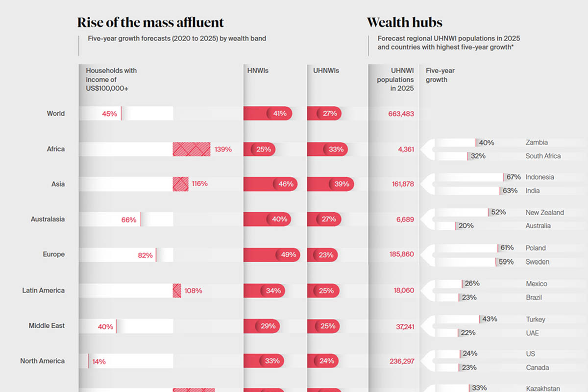Screen dimensions: 588x392
Task: Click the "UHNWIs" column header
Action: point(326,71)
